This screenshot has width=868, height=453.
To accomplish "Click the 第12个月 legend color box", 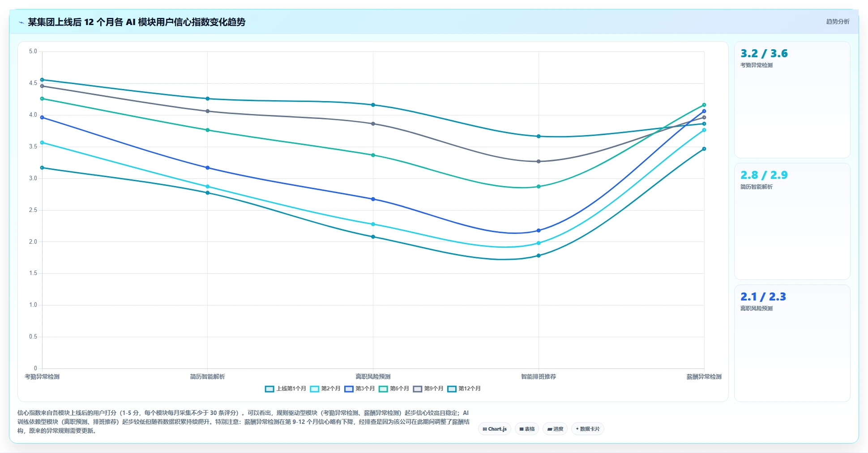I will 452,389.
